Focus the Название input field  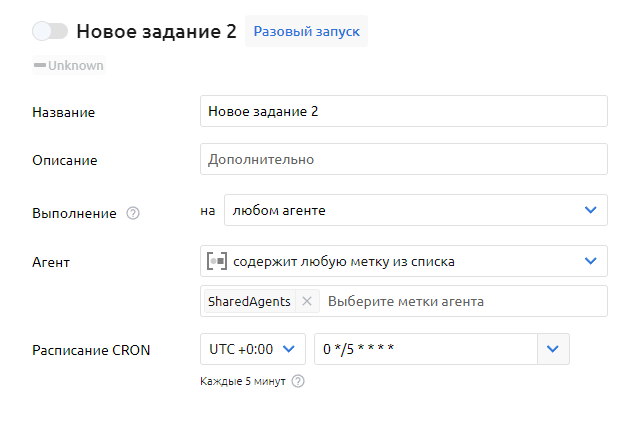pos(403,111)
